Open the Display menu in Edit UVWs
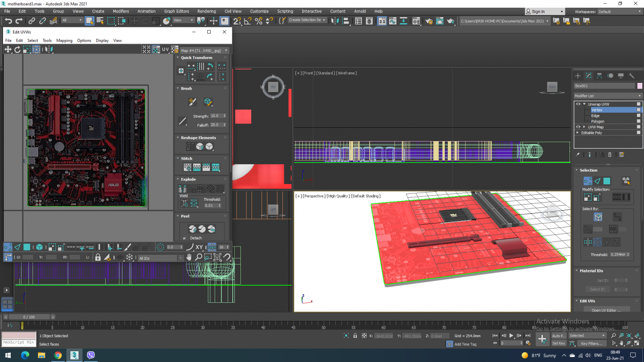 [x=102, y=41]
